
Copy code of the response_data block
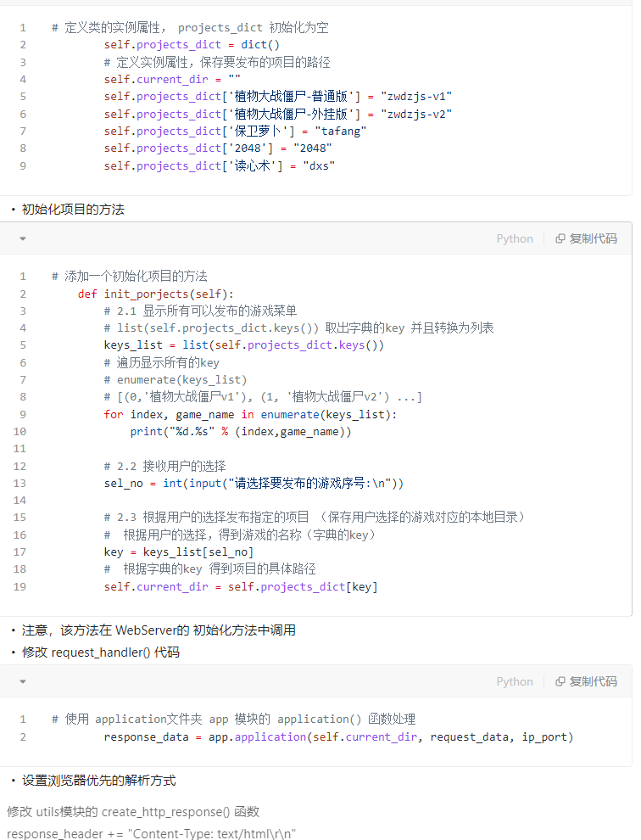coord(587,682)
